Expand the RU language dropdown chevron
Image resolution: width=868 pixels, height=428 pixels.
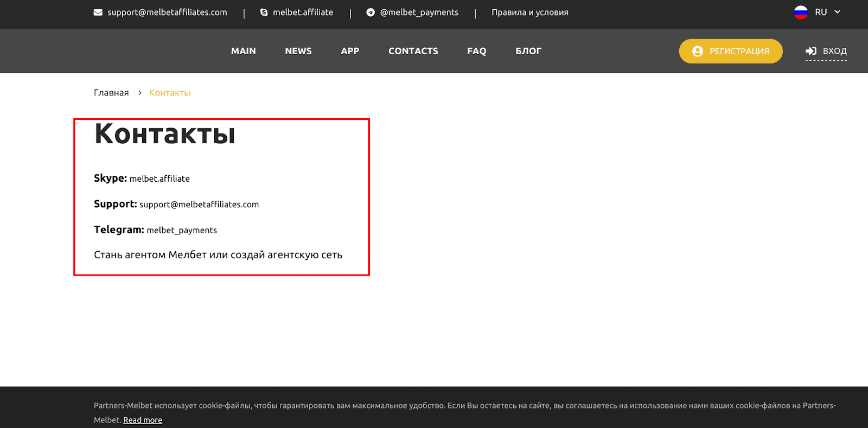pyautogui.click(x=837, y=12)
